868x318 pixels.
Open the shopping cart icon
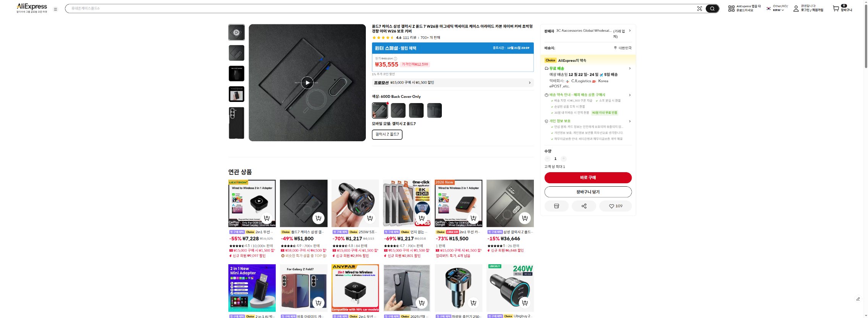836,8
